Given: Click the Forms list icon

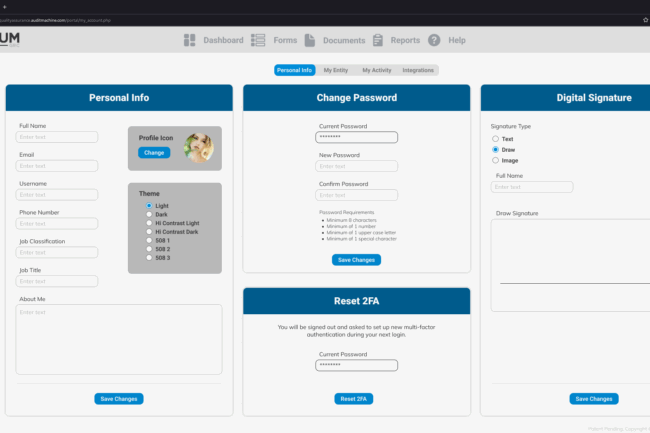Looking at the screenshot, I should pyautogui.click(x=258, y=40).
